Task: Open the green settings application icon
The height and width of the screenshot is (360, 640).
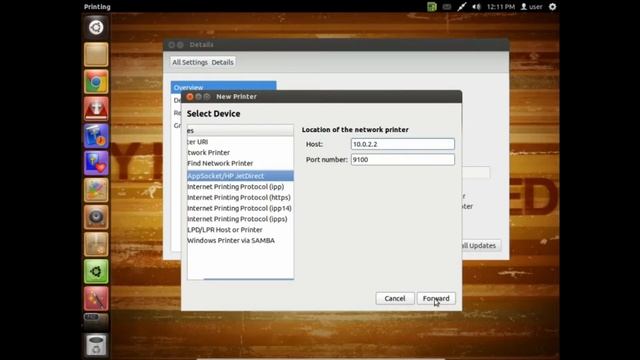Action: click(96, 271)
